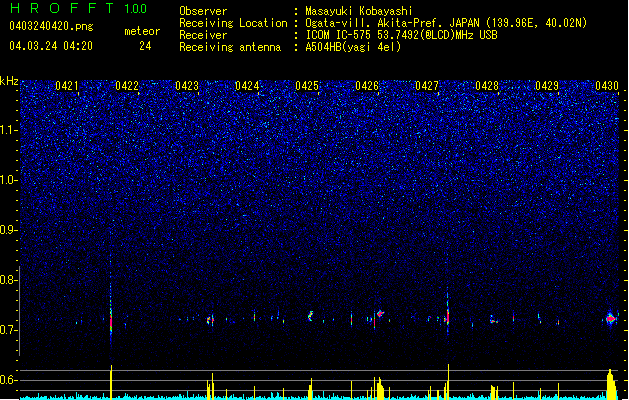The height and width of the screenshot is (400, 629).
Task: Click the red meteor echo between 0421 and 0422
Action: [111, 321]
